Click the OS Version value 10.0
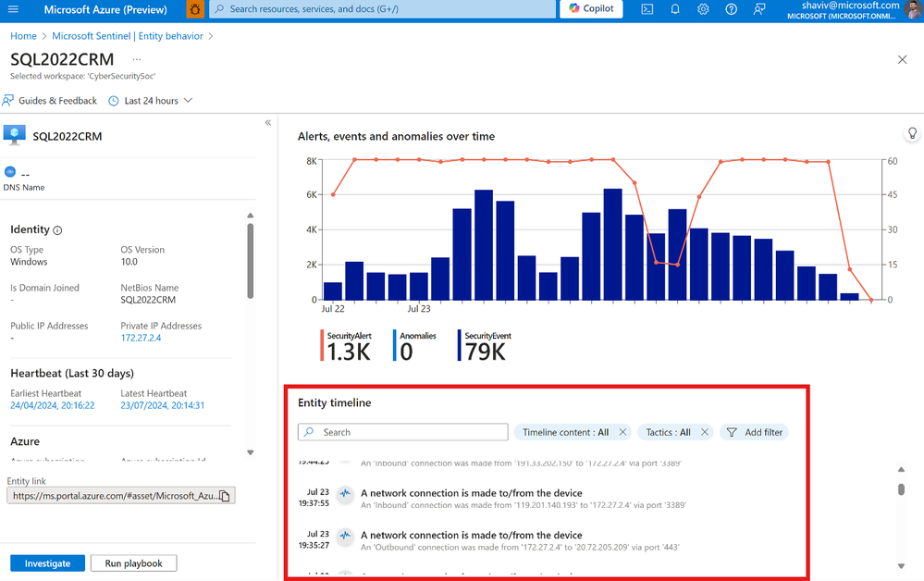Viewport: 924px width, 581px height. point(129,262)
